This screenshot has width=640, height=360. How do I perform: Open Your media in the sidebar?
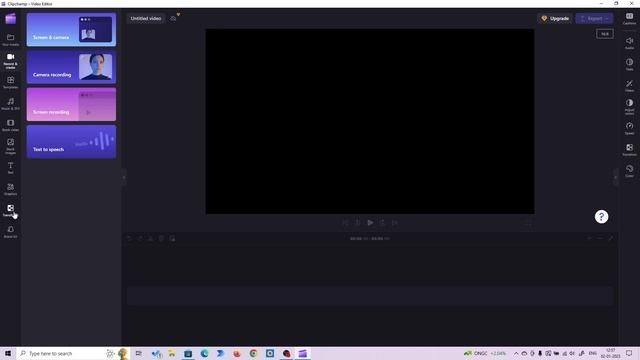(11, 40)
